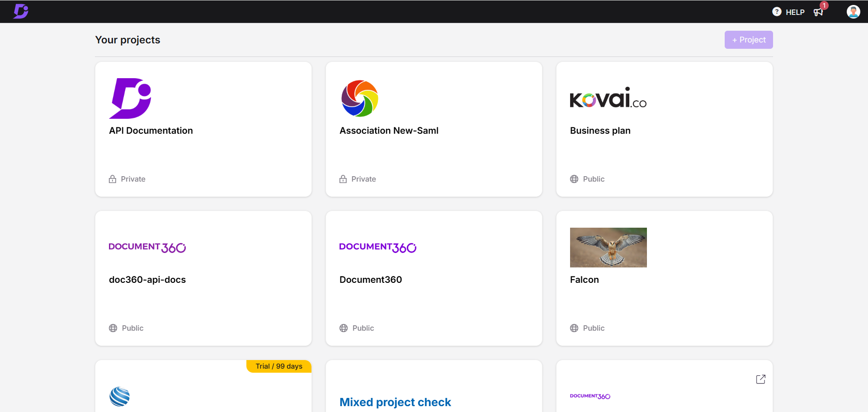This screenshot has width=868, height=412.
Task: Click the lock icon on API Documentation
Action: point(113,179)
